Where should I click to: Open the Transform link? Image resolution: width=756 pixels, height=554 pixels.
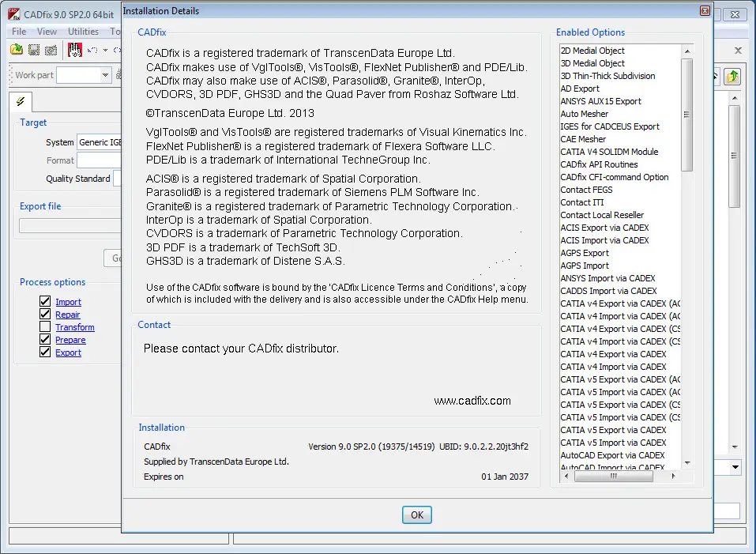point(75,327)
